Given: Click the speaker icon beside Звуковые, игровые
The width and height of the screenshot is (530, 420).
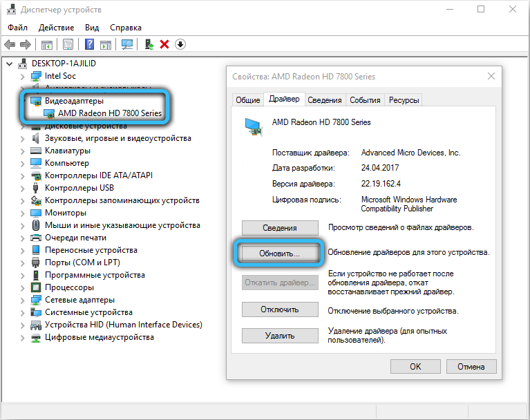Looking at the screenshot, I should [x=35, y=138].
